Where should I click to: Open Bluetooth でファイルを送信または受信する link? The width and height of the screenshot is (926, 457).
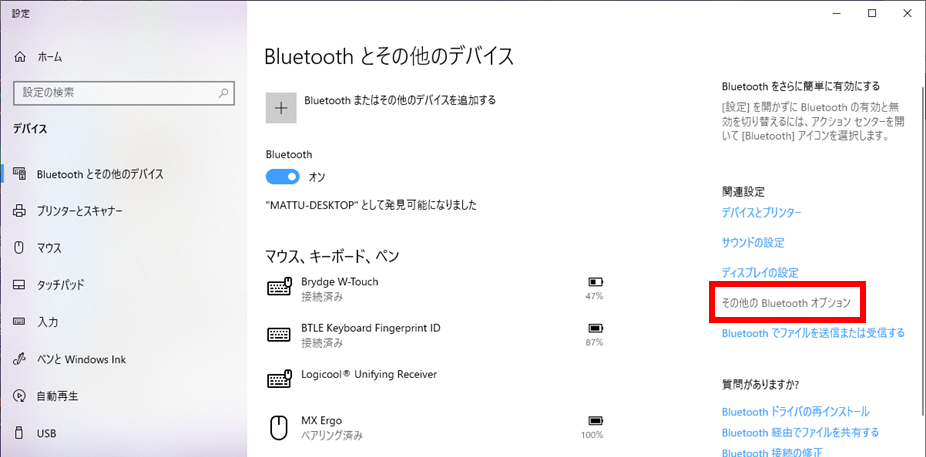(813, 333)
